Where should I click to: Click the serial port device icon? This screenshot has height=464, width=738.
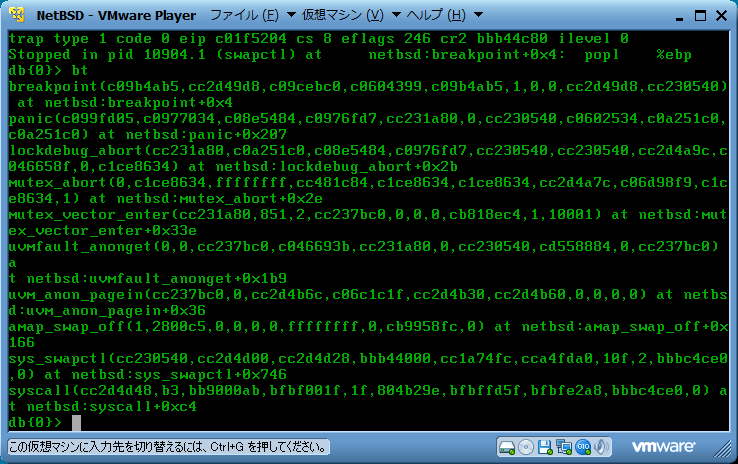[x=582, y=446]
